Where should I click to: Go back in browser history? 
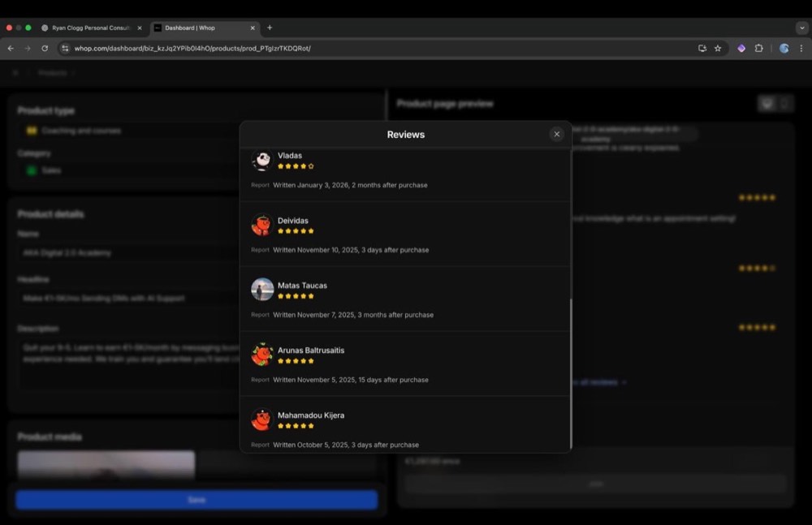point(11,48)
